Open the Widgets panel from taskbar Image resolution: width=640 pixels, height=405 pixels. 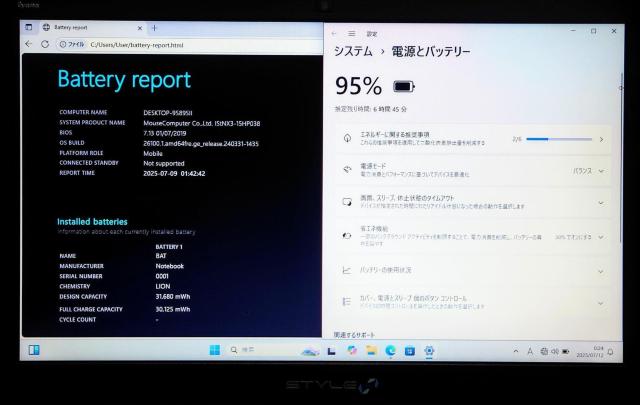[34, 350]
